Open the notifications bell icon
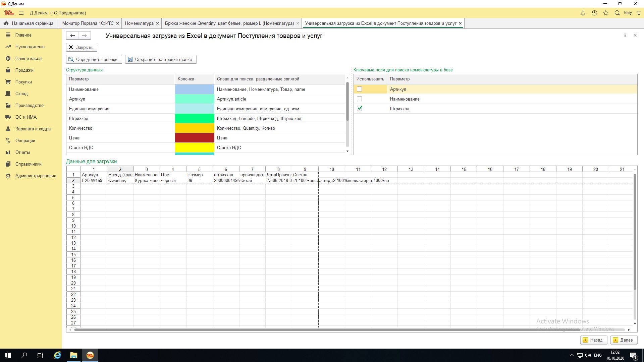This screenshot has height=362, width=644. click(x=583, y=13)
